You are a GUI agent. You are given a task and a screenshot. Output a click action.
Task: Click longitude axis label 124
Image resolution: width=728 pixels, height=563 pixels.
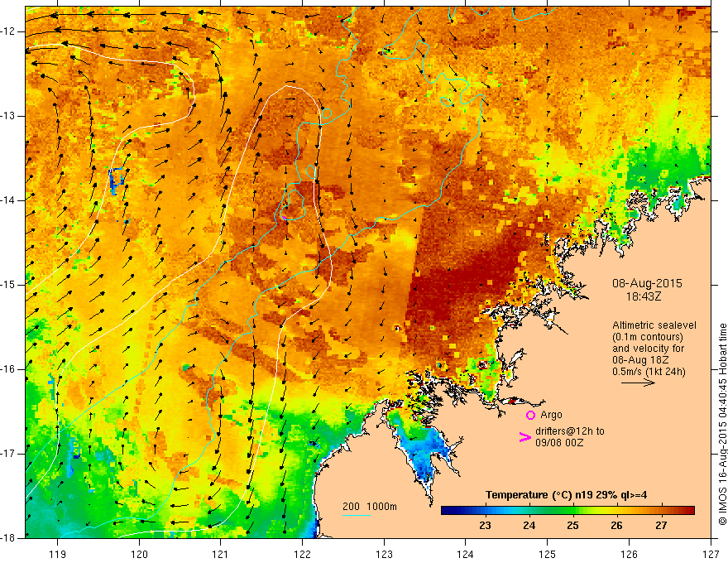pyautogui.click(x=466, y=554)
